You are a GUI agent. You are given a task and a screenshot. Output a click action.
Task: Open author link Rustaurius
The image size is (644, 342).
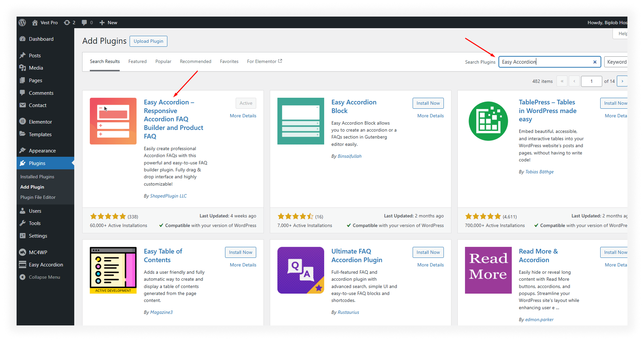[348, 312]
